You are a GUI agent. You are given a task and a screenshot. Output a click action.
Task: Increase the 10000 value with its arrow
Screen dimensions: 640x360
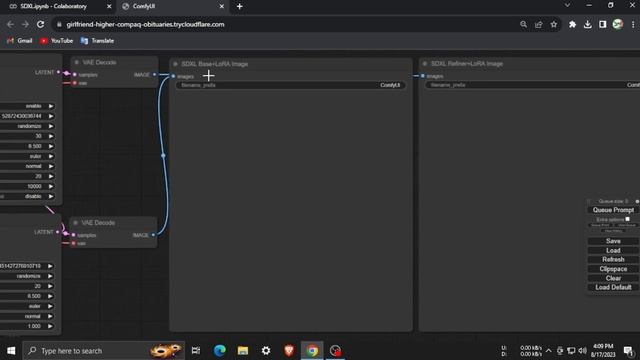(51, 187)
